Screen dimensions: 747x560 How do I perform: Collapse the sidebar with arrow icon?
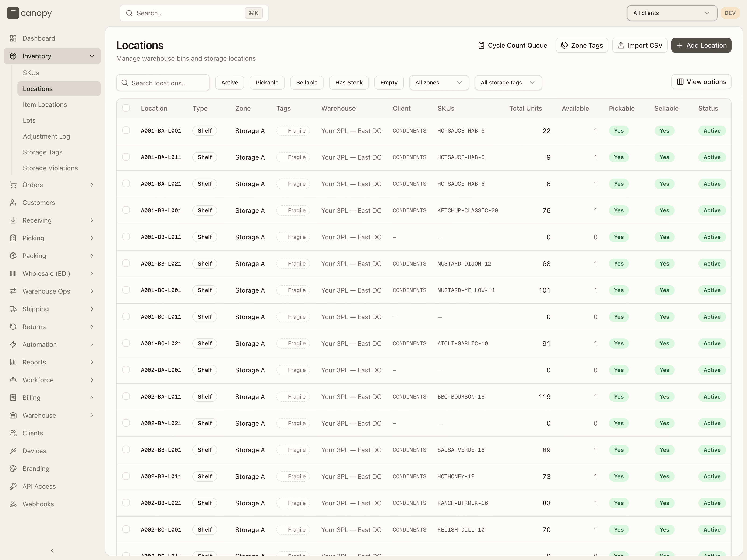(x=52, y=550)
